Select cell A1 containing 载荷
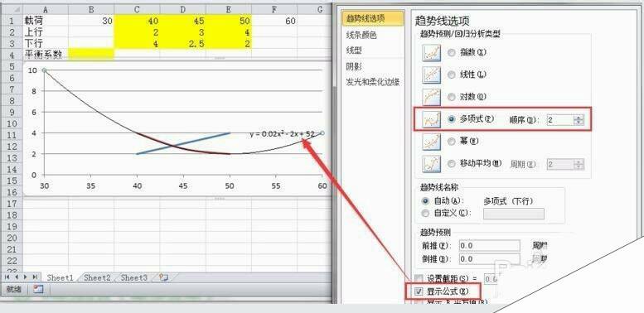Viewport: 644px width, 313px height. [46, 21]
